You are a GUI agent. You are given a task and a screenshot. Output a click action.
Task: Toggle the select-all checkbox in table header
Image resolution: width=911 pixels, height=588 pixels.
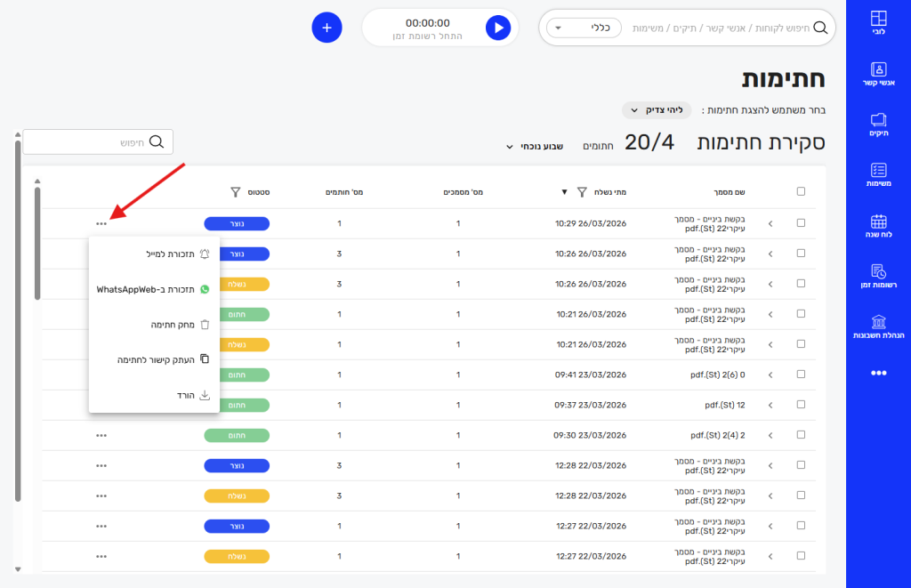pos(801,191)
